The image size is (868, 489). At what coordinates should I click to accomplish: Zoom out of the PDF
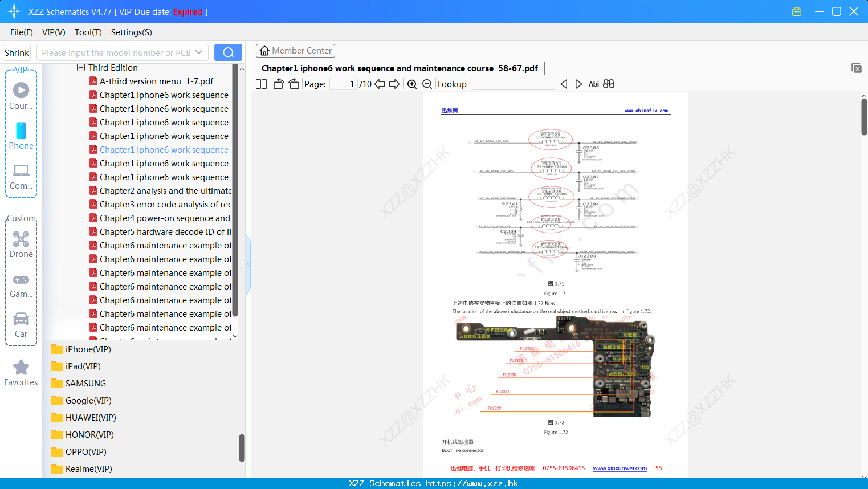click(x=427, y=84)
